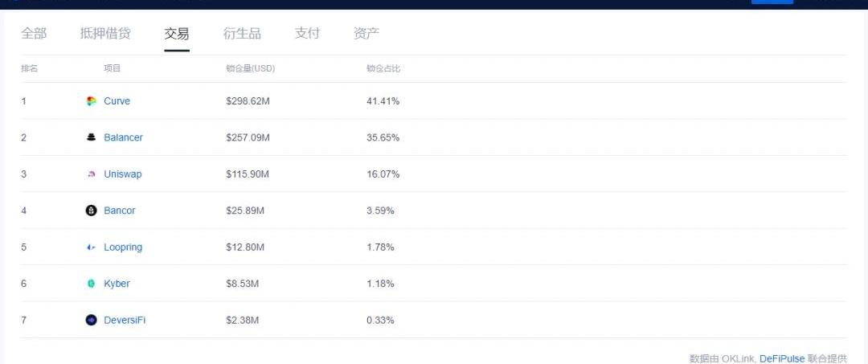Open the Balancer project link

click(x=123, y=137)
